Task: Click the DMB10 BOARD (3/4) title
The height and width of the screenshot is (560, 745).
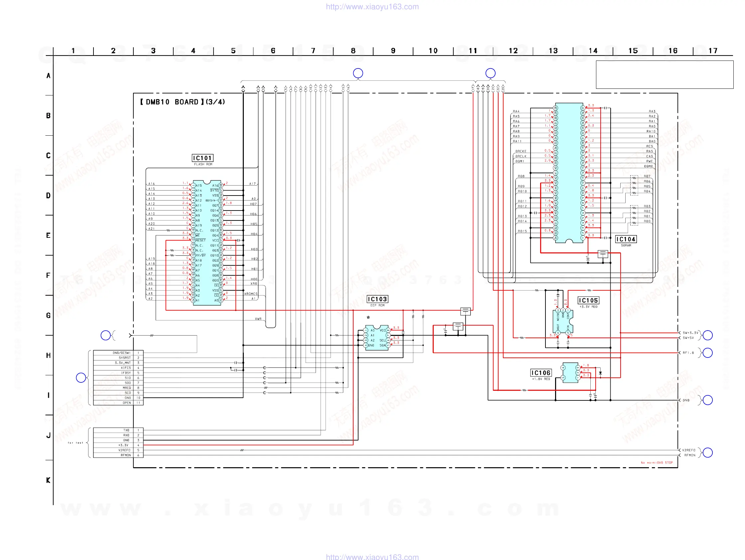Action: click(182, 102)
